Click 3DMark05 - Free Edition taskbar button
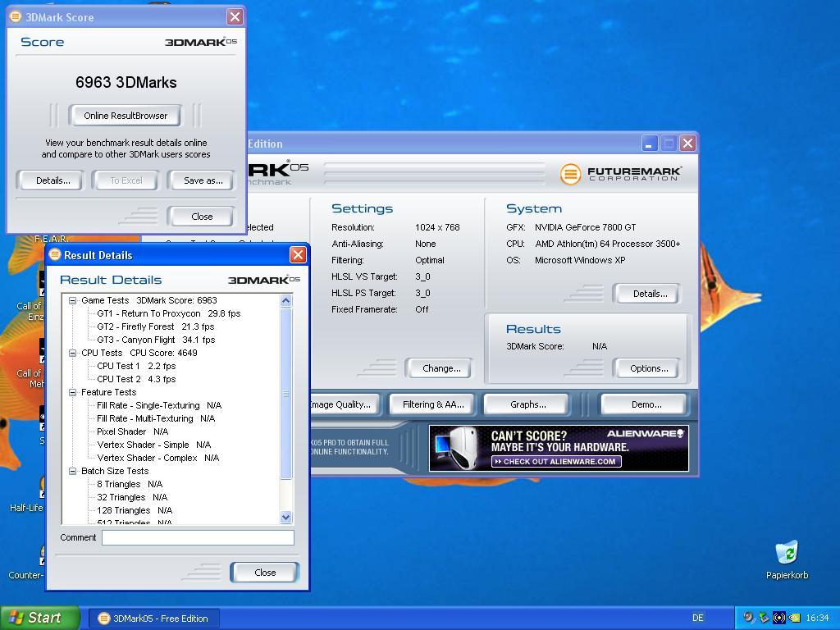The width and height of the screenshot is (840, 630). [x=153, y=619]
